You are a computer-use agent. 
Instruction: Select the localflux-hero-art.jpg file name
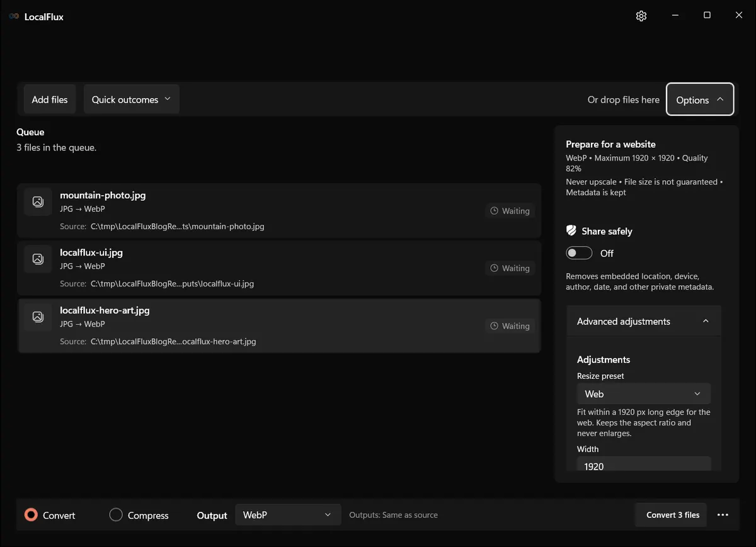(x=105, y=310)
